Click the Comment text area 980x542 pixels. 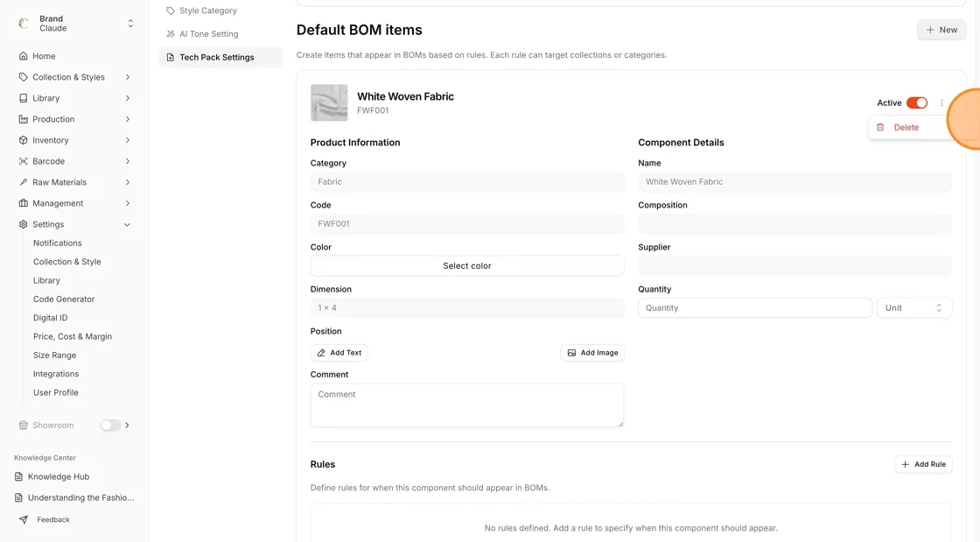[467, 405]
